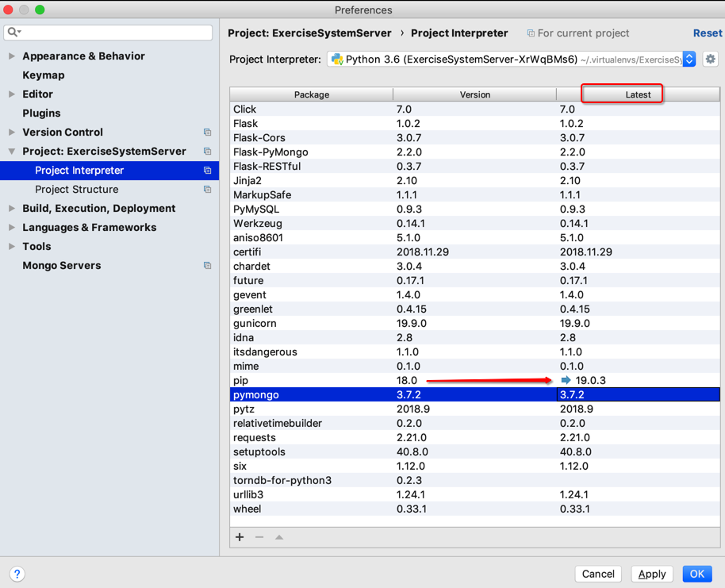Select Keymap in the settings tree
Screen dimensions: 725x588
(44, 75)
